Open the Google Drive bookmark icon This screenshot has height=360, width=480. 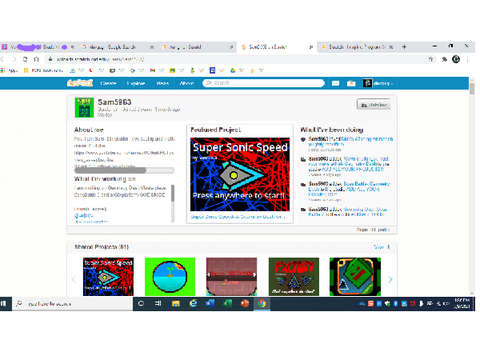233,70
